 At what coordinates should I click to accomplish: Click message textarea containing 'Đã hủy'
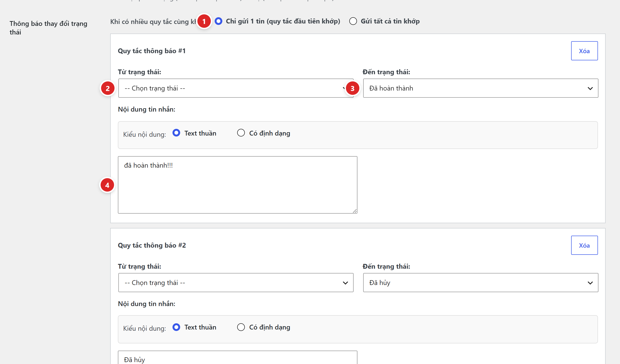pyautogui.click(x=237, y=357)
